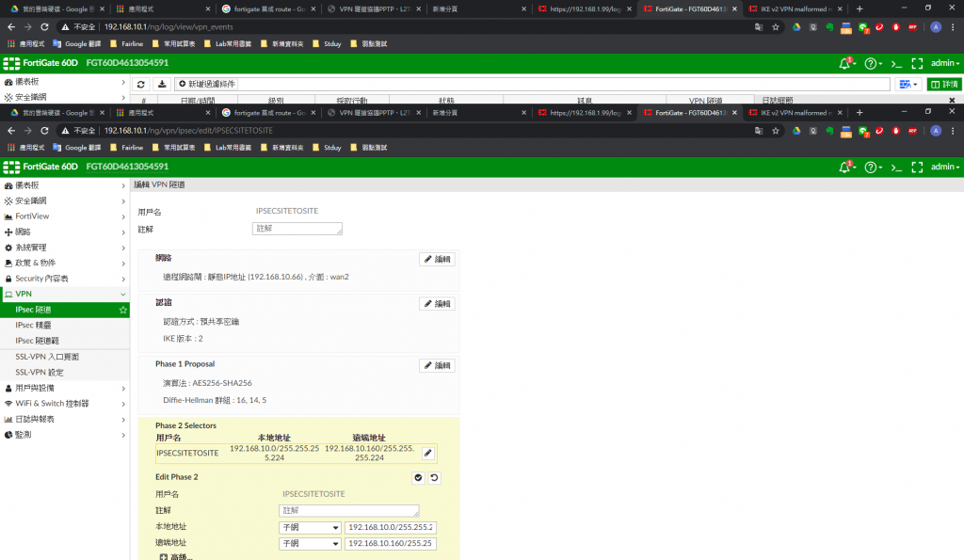964x560 pixels.
Task: Reload page in back browser window
Action: (44, 27)
